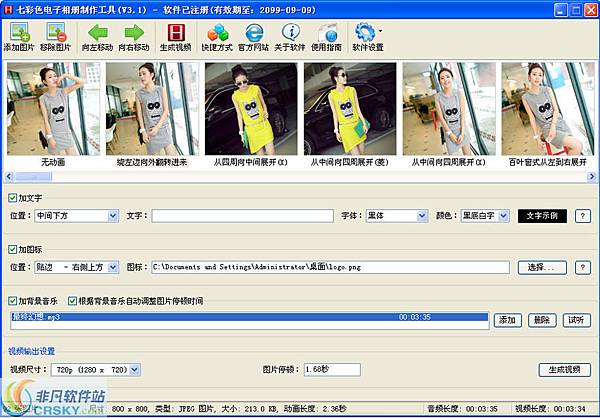Select the thumbnail labeled 绕左边向外翻转进来
The height and width of the screenshot is (418, 600).
(152, 109)
